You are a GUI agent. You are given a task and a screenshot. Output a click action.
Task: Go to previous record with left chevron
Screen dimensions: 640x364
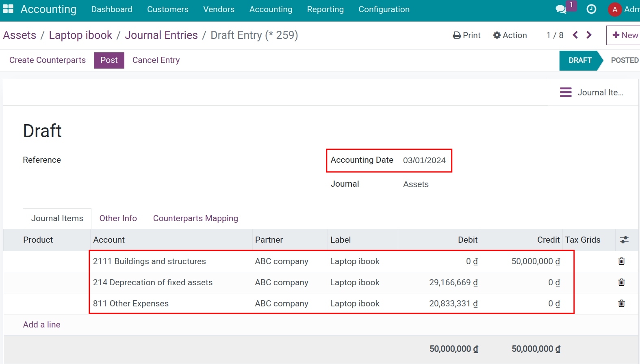575,35
